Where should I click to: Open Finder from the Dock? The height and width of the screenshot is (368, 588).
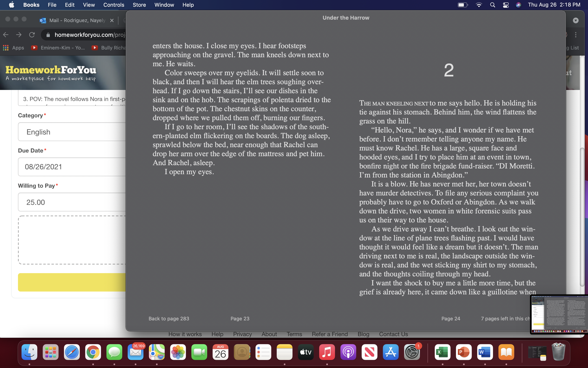click(x=29, y=352)
